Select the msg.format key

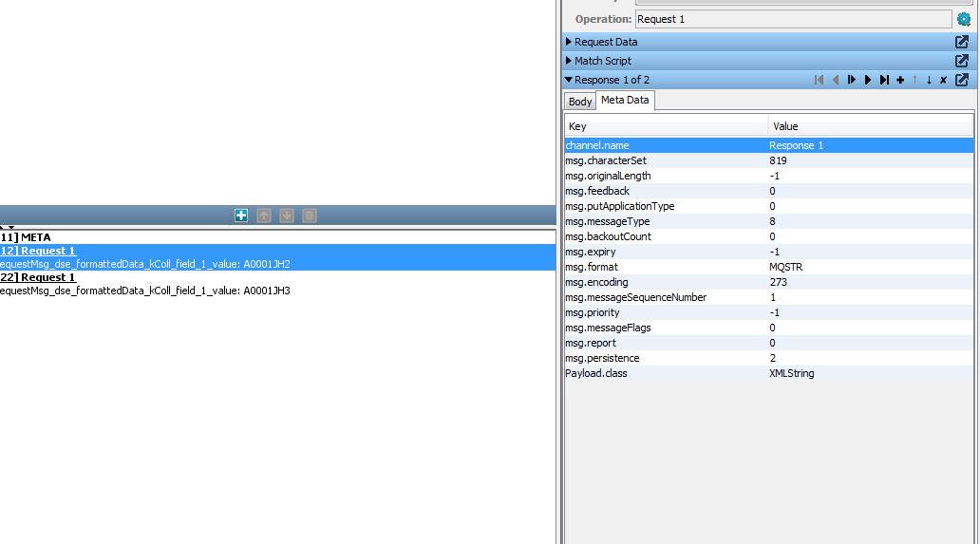tap(592, 267)
